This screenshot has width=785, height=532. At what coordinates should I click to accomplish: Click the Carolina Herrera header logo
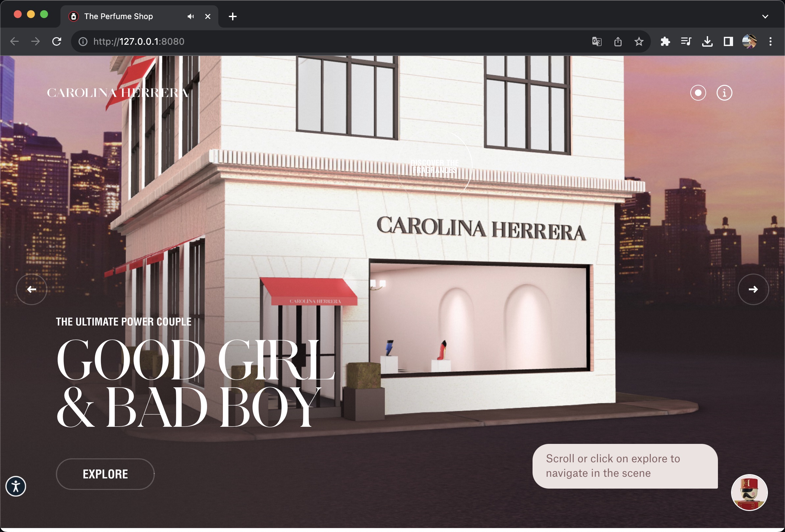point(117,92)
